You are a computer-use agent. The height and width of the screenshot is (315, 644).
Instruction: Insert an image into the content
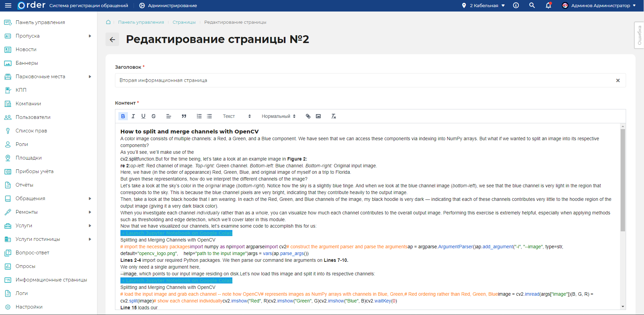(318, 116)
